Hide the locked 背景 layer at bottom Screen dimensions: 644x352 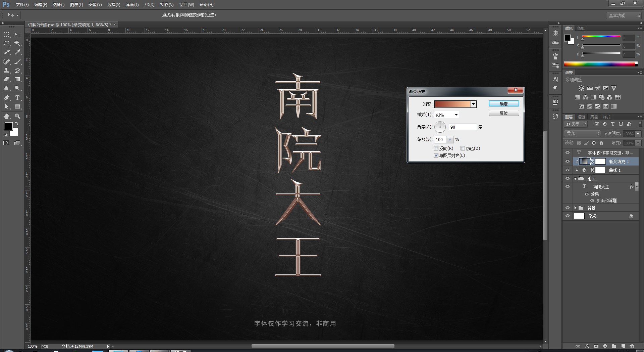coord(568,216)
